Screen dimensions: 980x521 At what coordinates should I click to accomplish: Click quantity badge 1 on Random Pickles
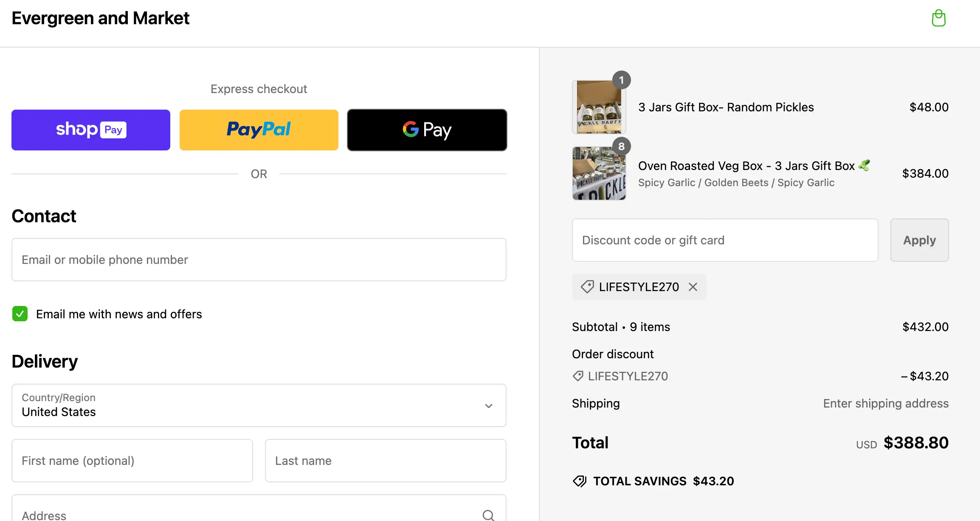pos(621,80)
